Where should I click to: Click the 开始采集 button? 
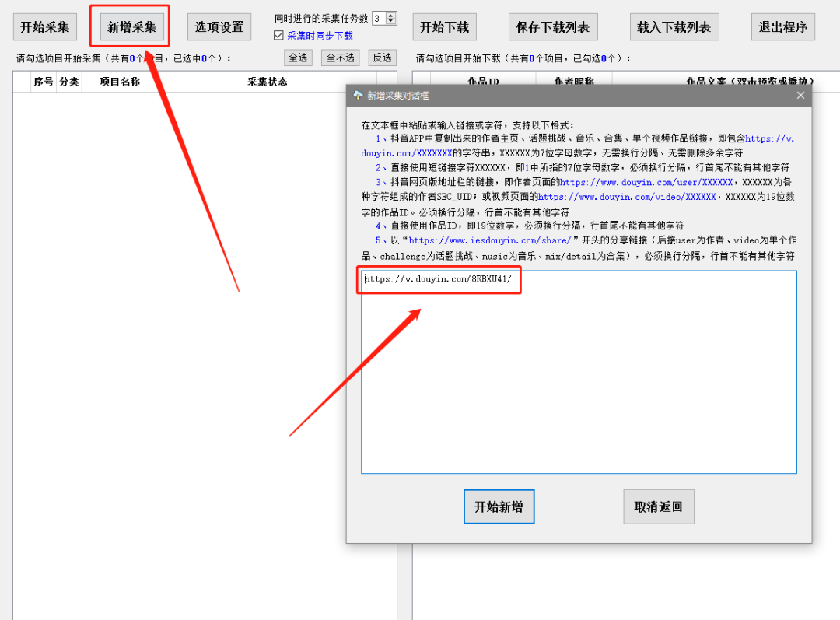[x=45, y=27]
